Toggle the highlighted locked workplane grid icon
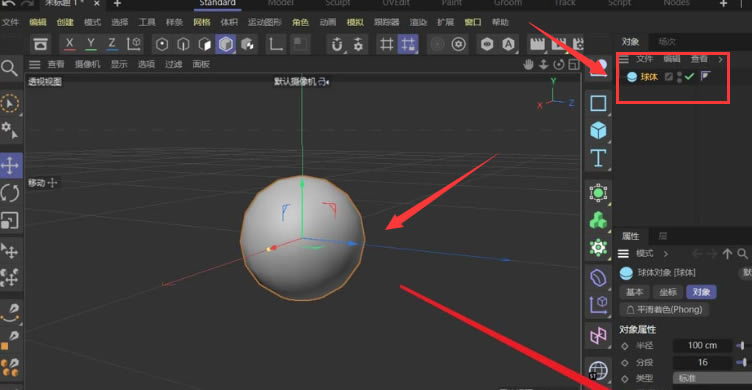752x390 pixels. [x=408, y=45]
